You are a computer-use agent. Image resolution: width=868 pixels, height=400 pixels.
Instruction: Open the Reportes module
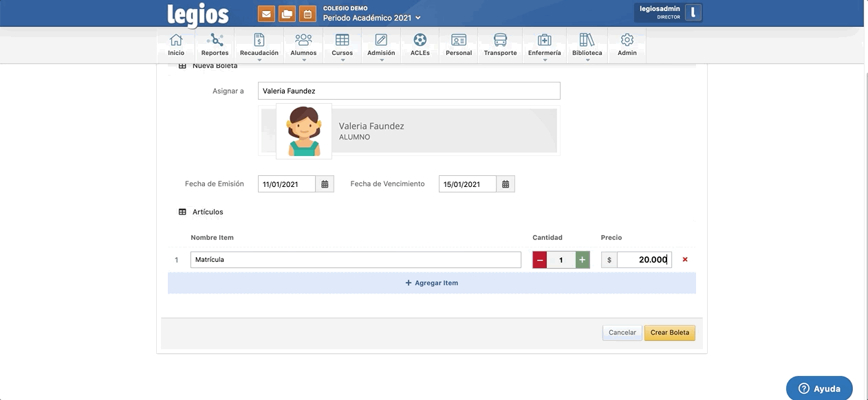tap(215, 45)
